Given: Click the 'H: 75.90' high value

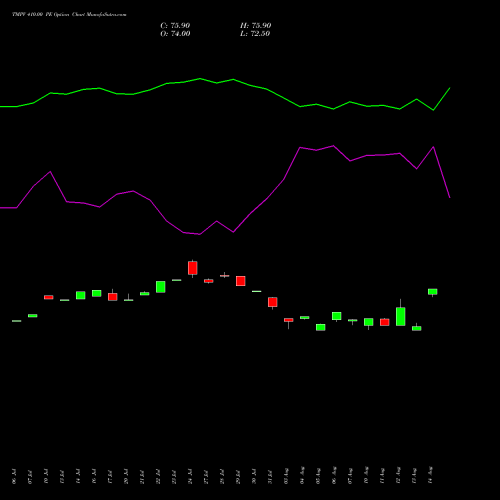Looking at the screenshot, I should tap(256, 26).
